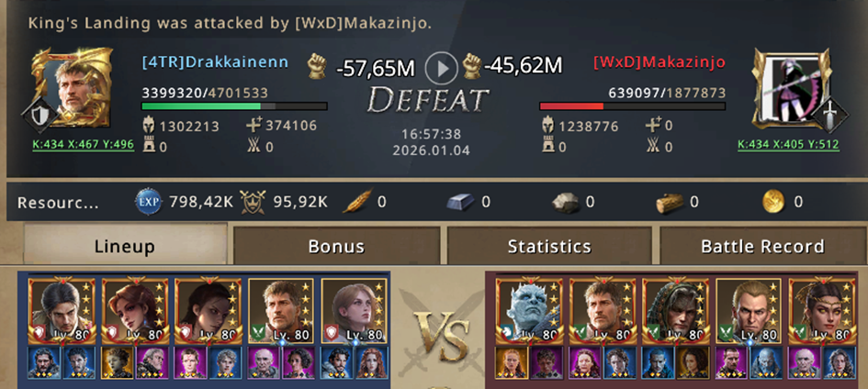View the Battle Record tab
The height and width of the screenshot is (389, 868).
point(762,246)
